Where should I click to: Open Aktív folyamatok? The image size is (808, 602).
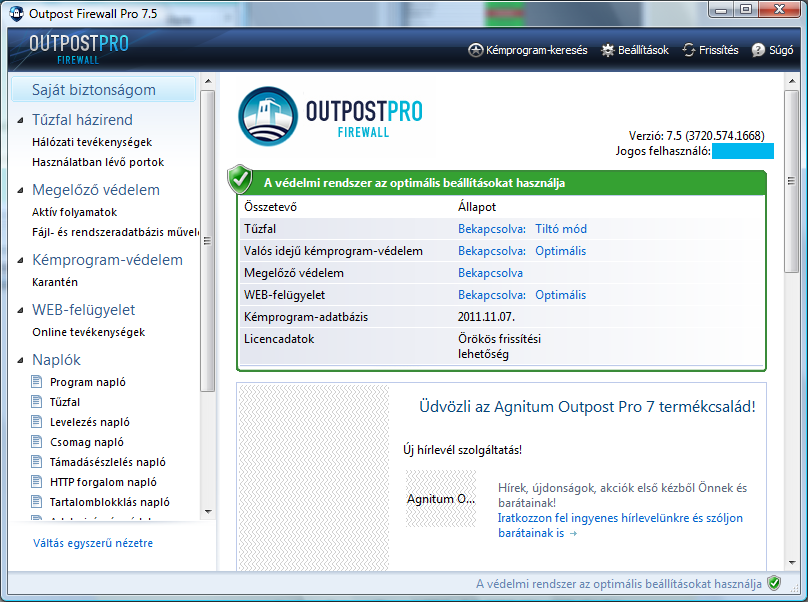[74, 212]
